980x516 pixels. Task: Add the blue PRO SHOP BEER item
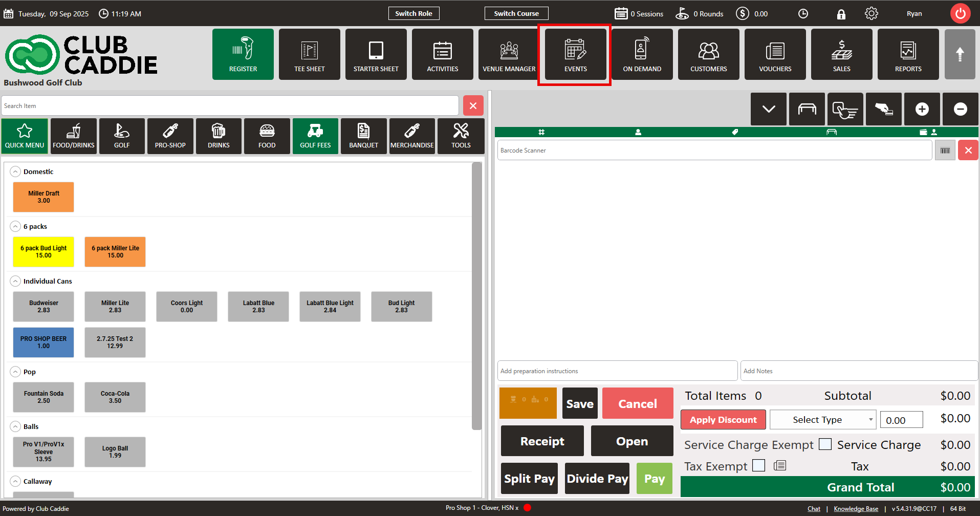43,342
